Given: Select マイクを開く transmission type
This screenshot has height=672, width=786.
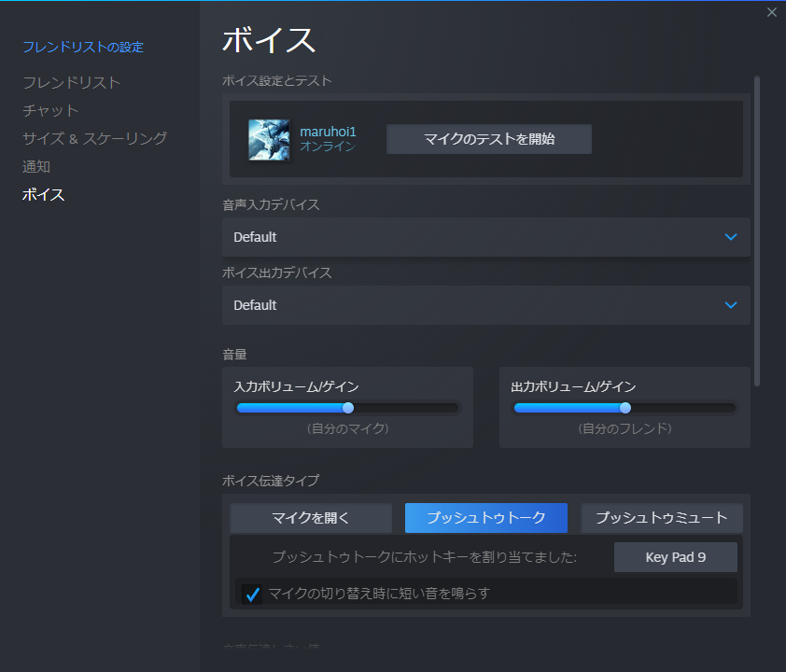Looking at the screenshot, I should pos(311,518).
